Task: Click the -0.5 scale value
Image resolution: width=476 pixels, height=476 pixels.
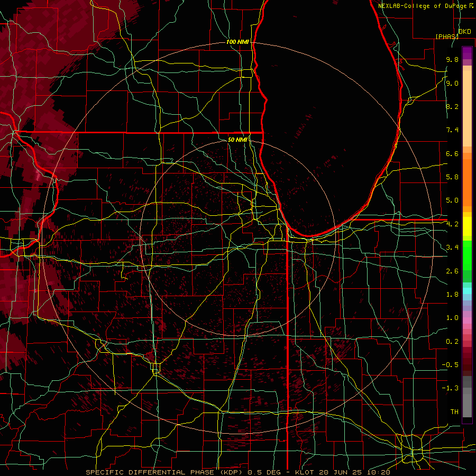Action: (450, 365)
